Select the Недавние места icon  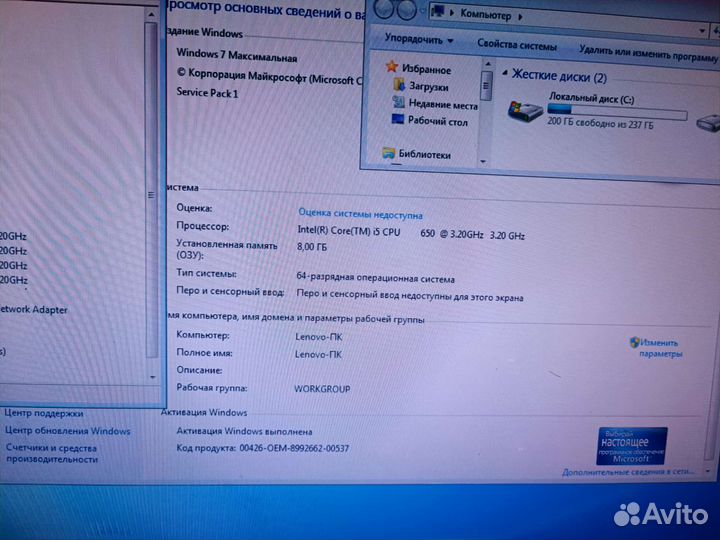pyautogui.click(x=398, y=102)
